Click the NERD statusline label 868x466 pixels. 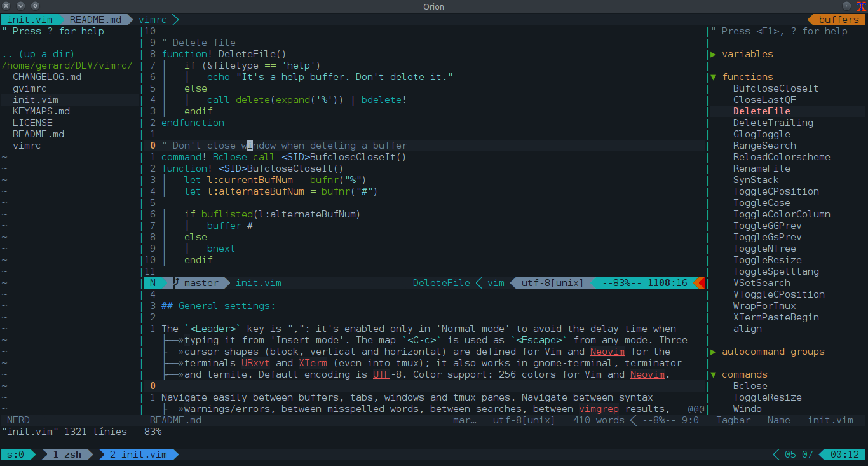18,420
